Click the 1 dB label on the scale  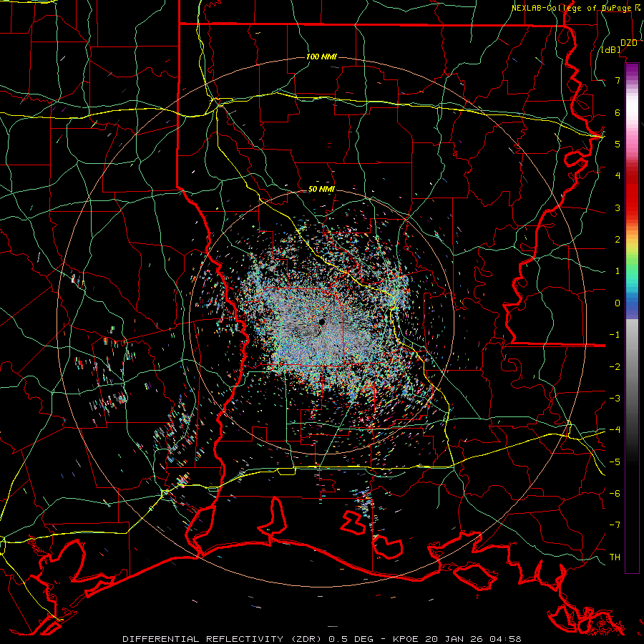618,271
